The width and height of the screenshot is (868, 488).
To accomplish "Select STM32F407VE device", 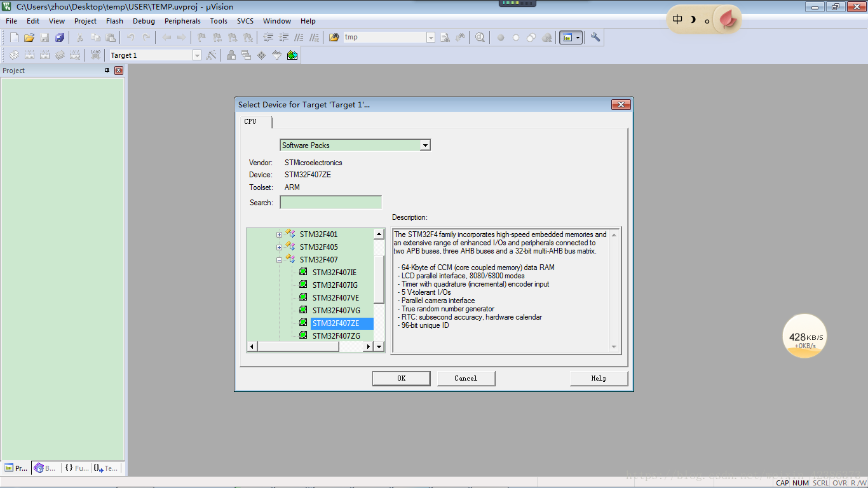I will [x=336, y=298].
